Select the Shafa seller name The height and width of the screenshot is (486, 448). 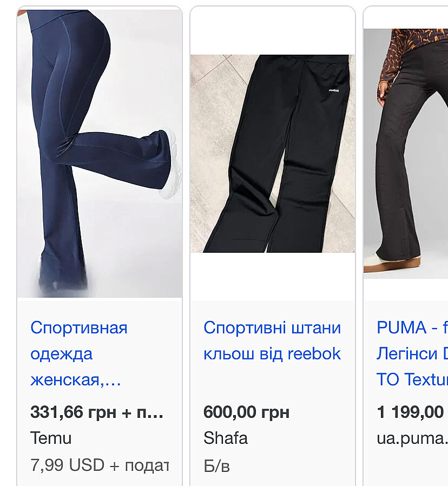(226, 438)
